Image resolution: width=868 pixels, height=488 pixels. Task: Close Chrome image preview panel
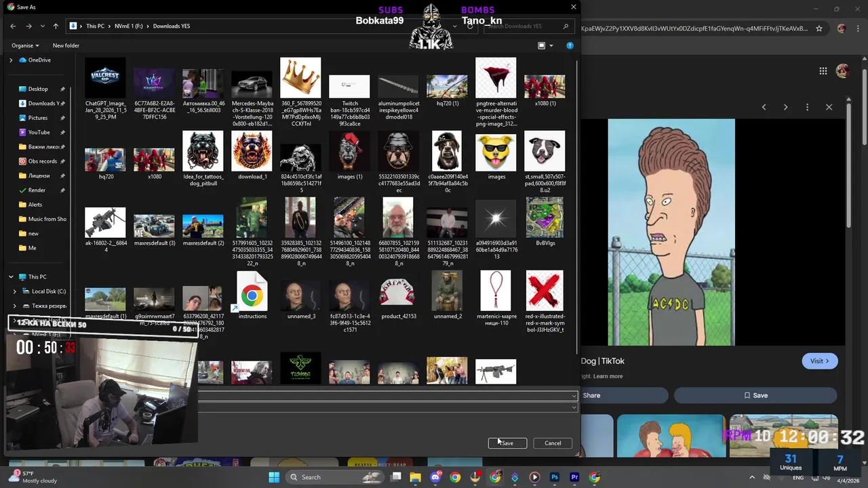(829, 107)
